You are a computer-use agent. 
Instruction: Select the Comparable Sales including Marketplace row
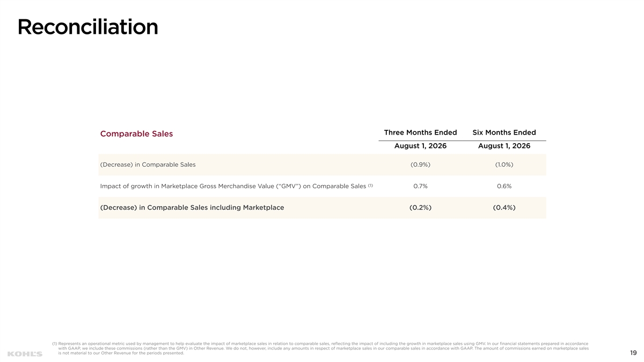click(322, 208)
